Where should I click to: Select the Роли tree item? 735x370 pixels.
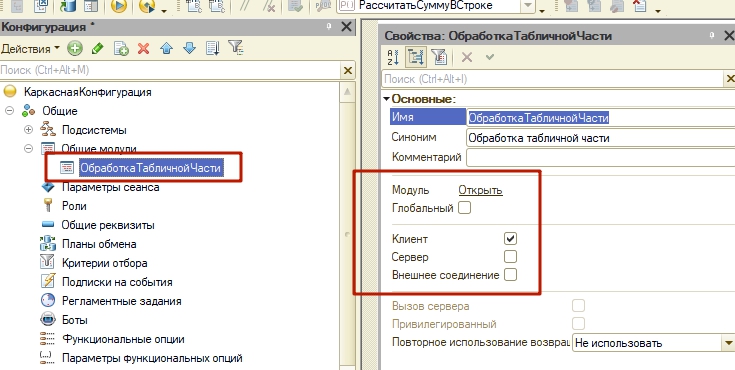click(74, 206)
